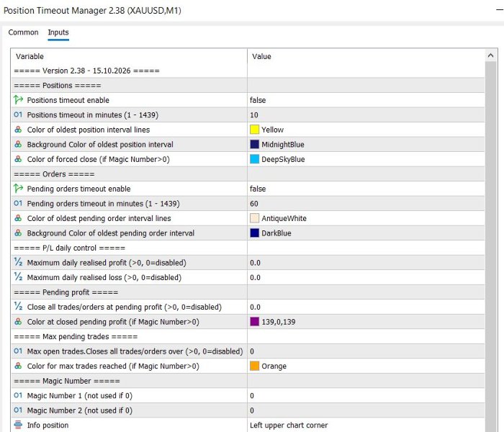
Task: Click the arrow icon beside Pending orders timeout enable
Action: tap(18, 189)
